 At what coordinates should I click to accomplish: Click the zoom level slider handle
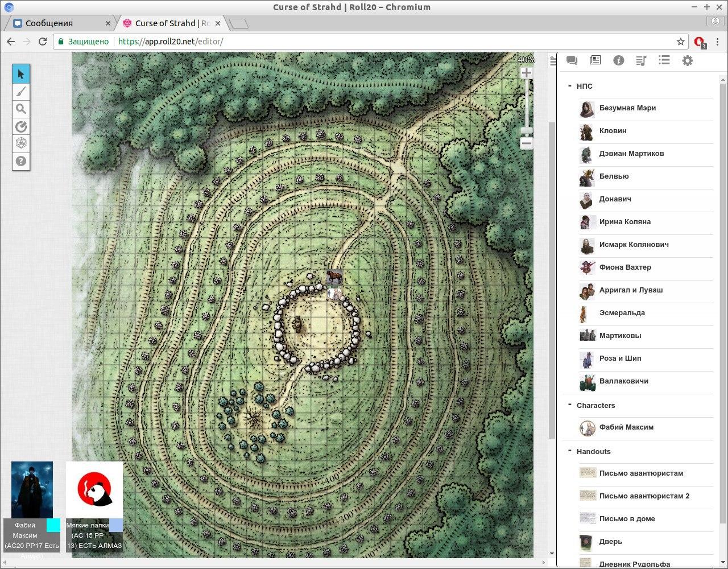[x=527, y=131]
